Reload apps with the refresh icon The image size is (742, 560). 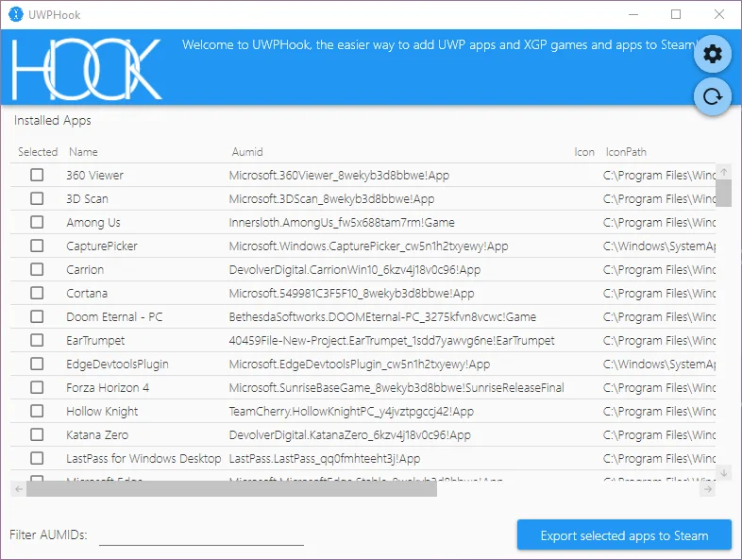(713, 96)
